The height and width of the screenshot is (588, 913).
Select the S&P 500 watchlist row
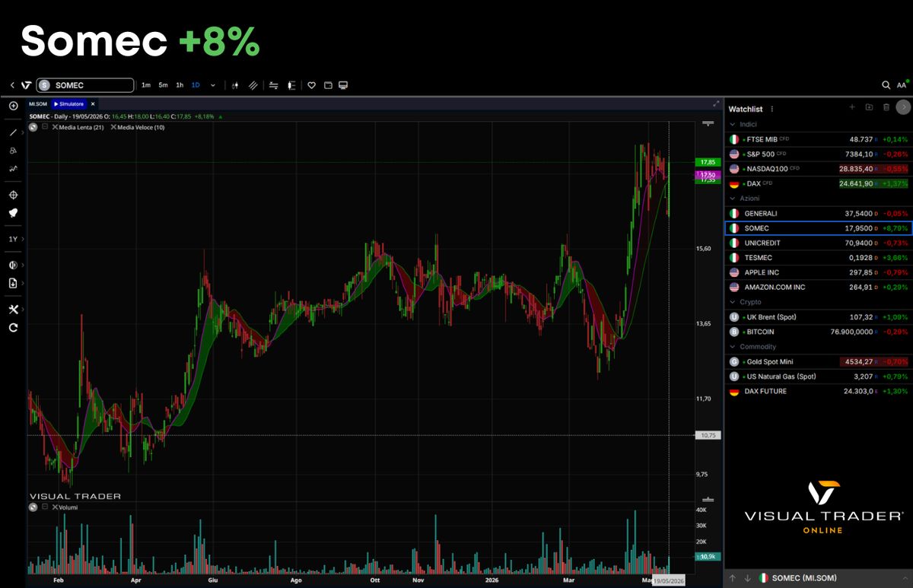(819, 154)
